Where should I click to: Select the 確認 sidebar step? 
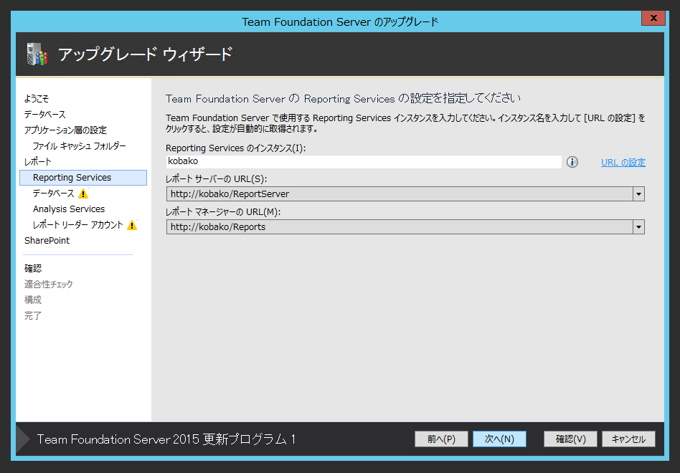(33, 268)
